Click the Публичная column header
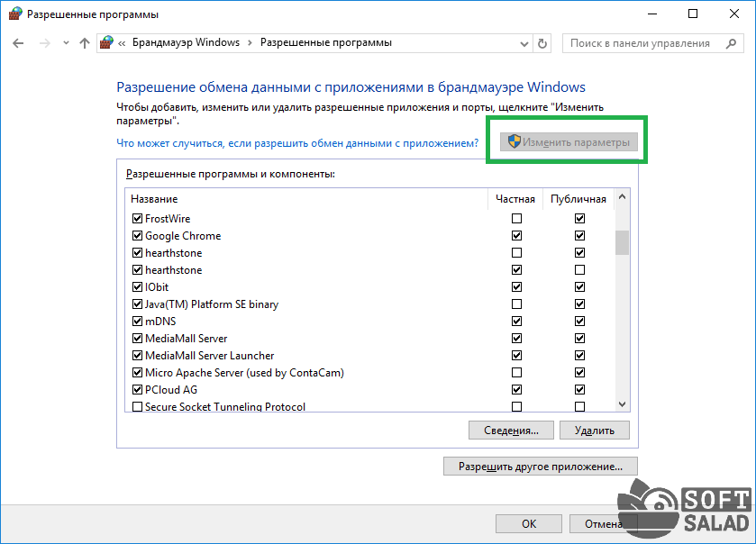This screenshot has height=544, width=756. point(578,199)
